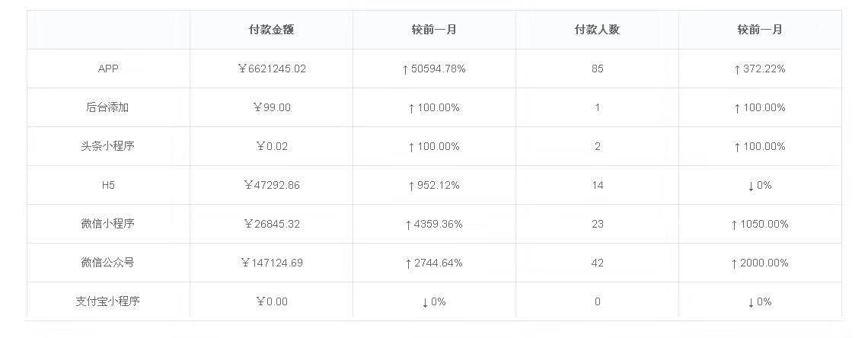Click the 372.22% increase cell

tap(760, 69)
